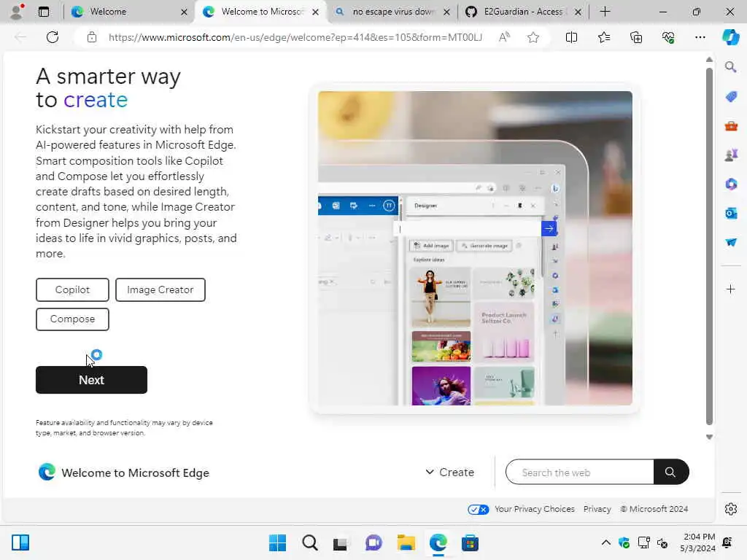The image size is (747, 560).
Task: Click the scrollbar down arrow
Action: click(709, 437)
